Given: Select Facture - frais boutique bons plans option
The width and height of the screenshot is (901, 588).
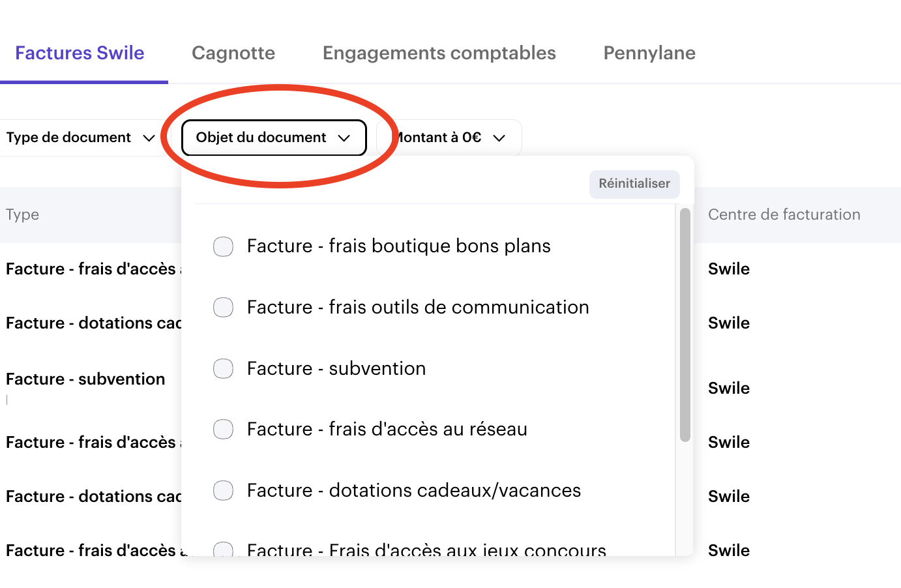Looking at the screenshot, I should pos(224,246).
